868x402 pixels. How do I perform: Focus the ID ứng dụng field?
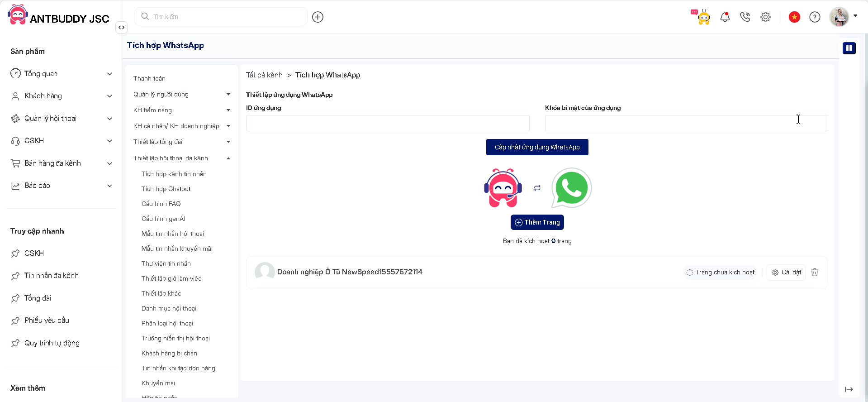[388, 123]
